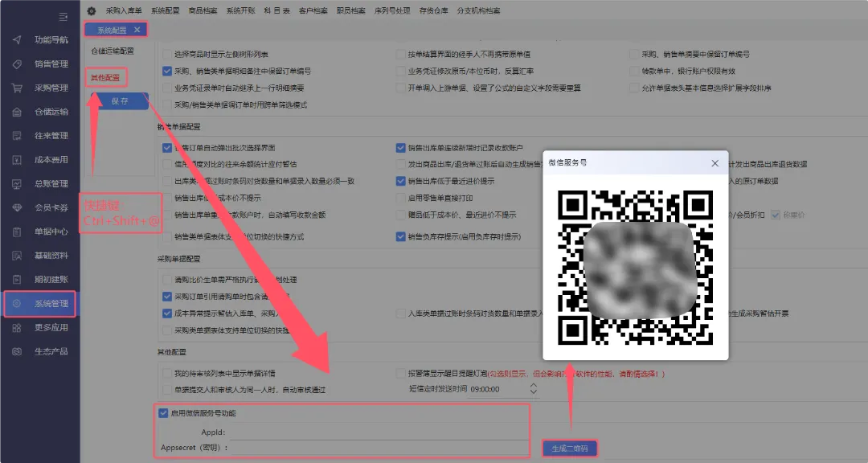
Task: Click the 仓储运输 warehouse icon in sidebar
Action: tap(17, 112)
